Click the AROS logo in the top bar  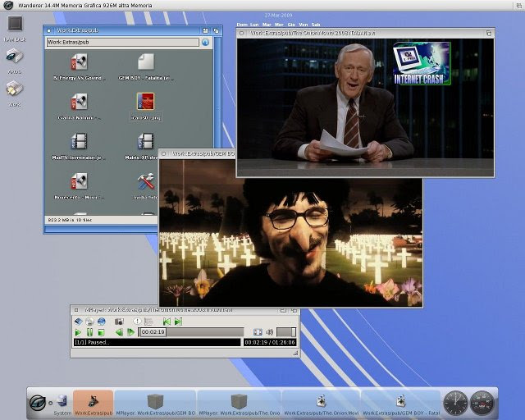7,5
